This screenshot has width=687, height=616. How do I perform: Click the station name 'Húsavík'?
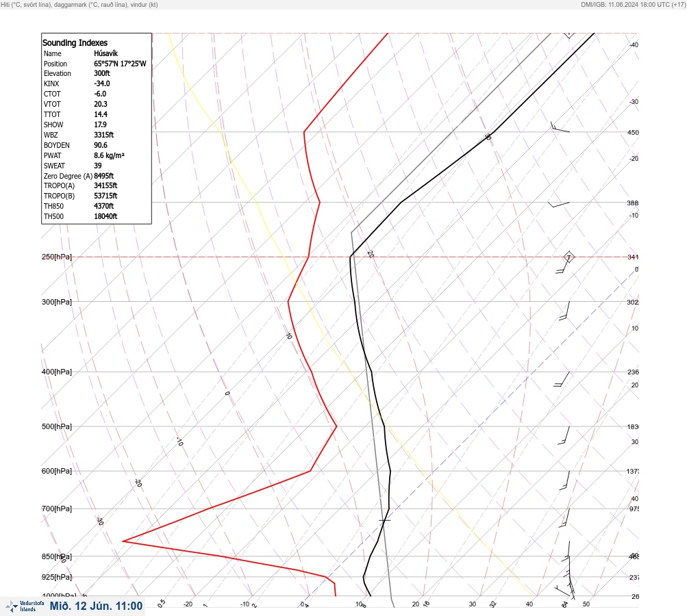pyautogui.click(x=105, y=53)
